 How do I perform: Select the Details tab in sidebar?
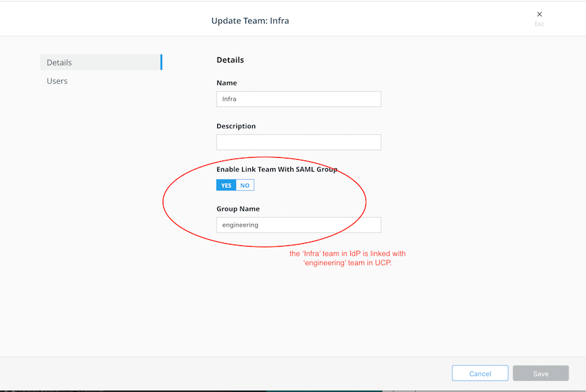pos(59,63)
